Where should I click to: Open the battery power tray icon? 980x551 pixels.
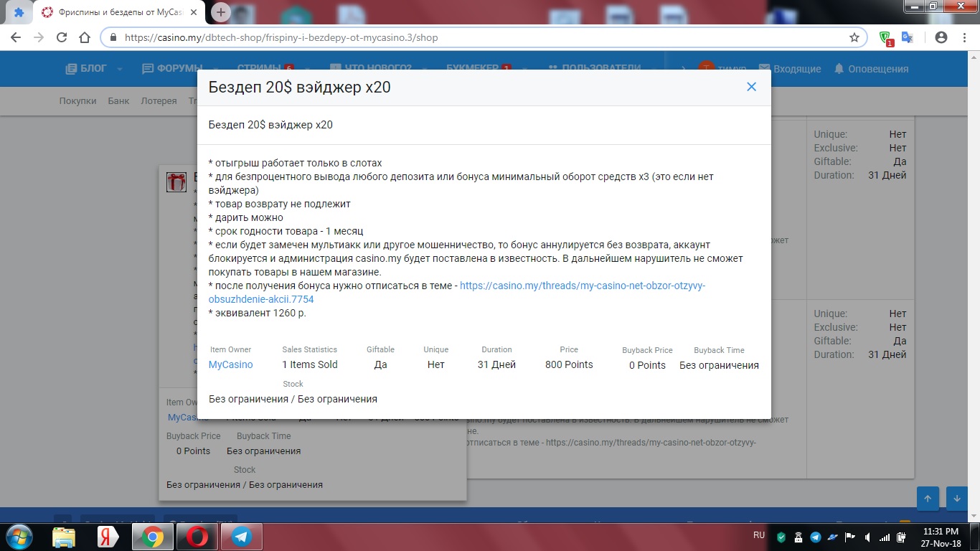[x=902, y=537]
